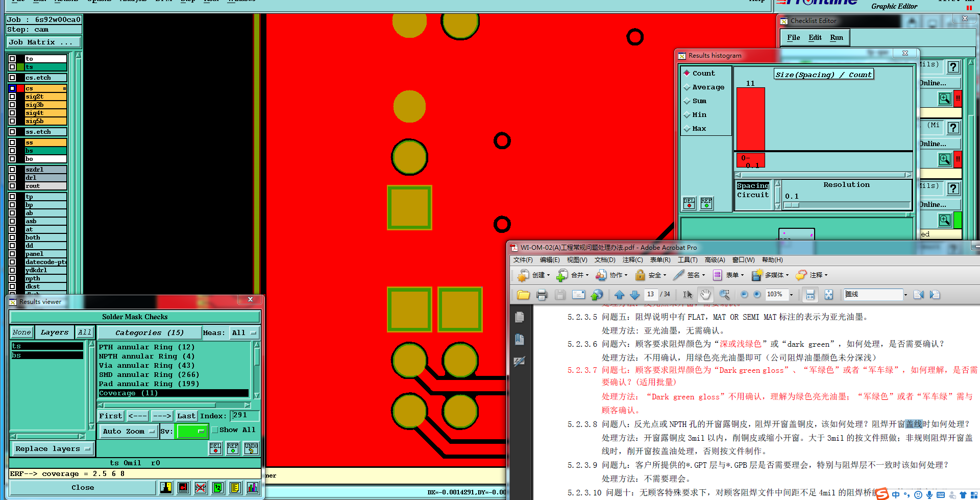The width and height of the screenshot is (980, 500).
Task: Open the green Sv dropdown
Action: point(191,432)
